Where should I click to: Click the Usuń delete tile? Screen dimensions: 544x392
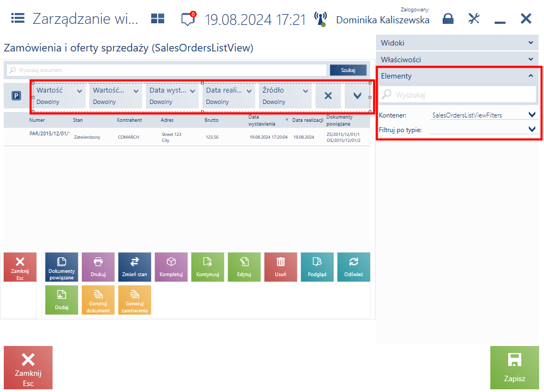[281, 267]
